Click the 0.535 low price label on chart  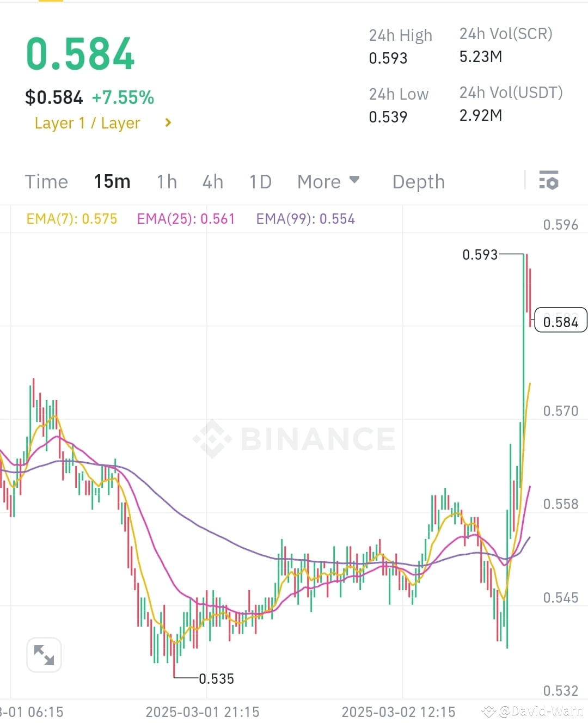click(216, 678)
